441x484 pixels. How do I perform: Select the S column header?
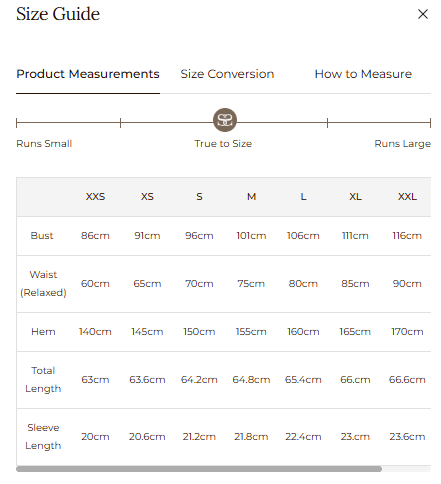tap(199, 197)
